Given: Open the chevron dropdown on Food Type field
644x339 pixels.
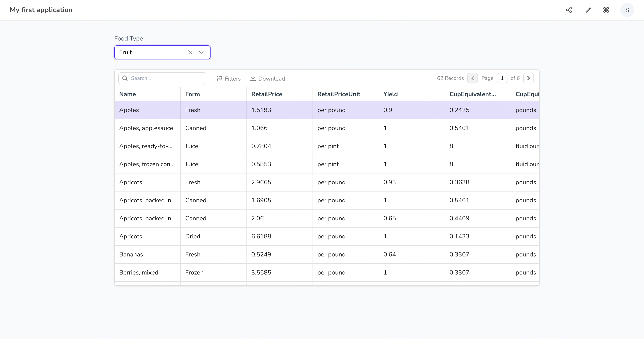Looking at the screenshot, I should point(202,52).
